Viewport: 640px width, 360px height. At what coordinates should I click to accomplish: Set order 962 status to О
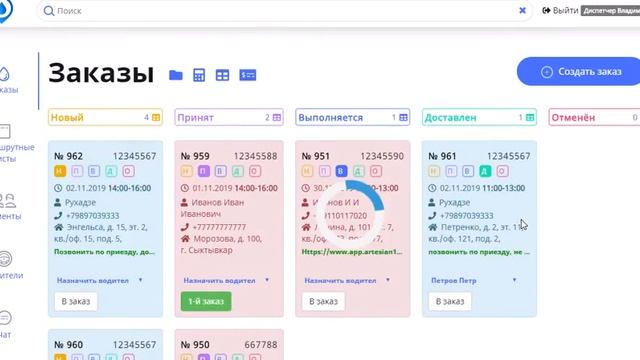point(128,171)
